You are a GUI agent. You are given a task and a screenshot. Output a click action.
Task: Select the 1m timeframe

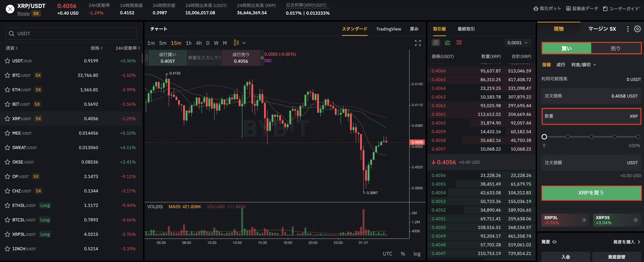[151, 43]
